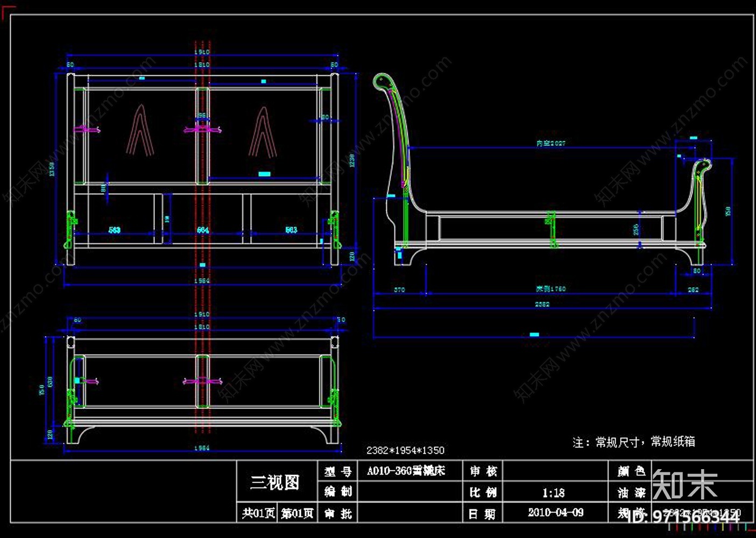Select the 2010-04-09 date value
Screen dimensions: 756x538
556,512
